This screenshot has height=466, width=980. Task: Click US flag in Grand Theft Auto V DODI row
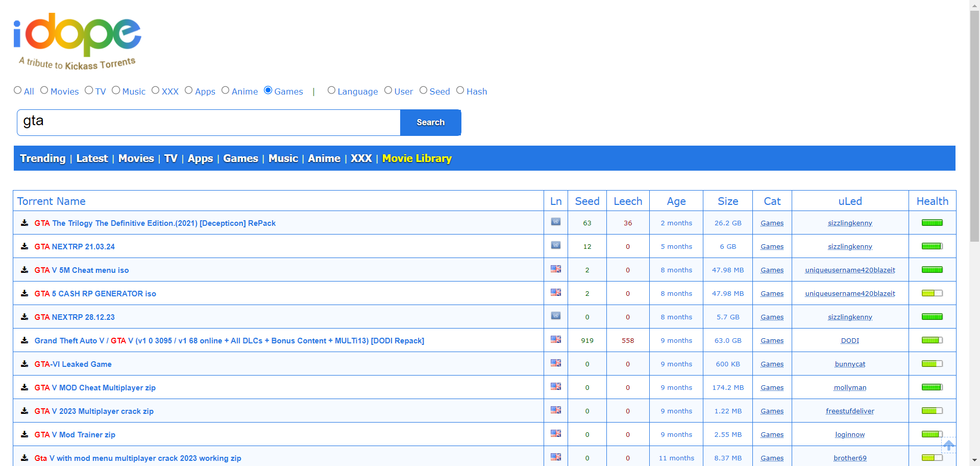tap(556, 339)
